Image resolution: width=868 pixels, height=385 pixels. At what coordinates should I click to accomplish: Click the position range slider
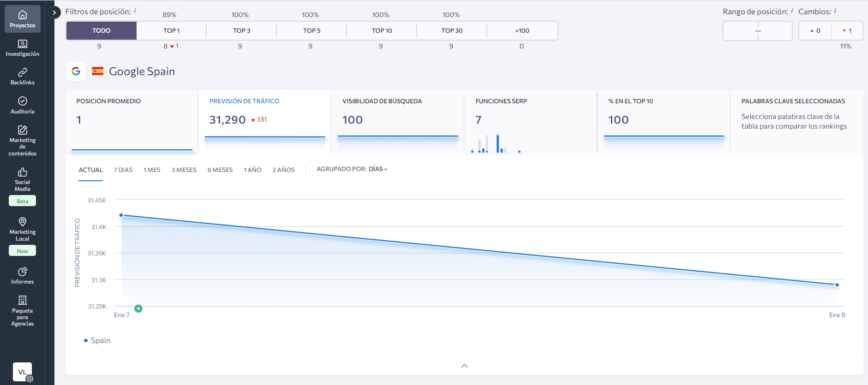coord(758,31)
